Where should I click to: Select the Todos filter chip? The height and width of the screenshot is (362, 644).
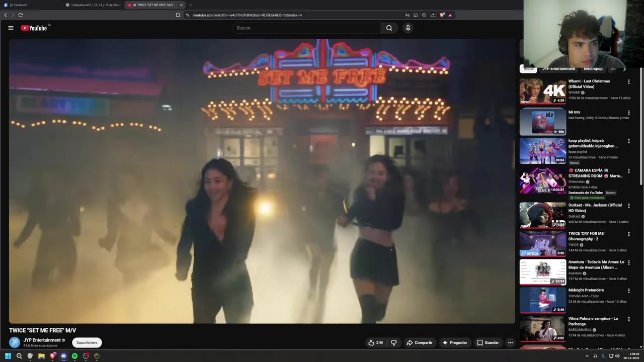tap(528, 69)
